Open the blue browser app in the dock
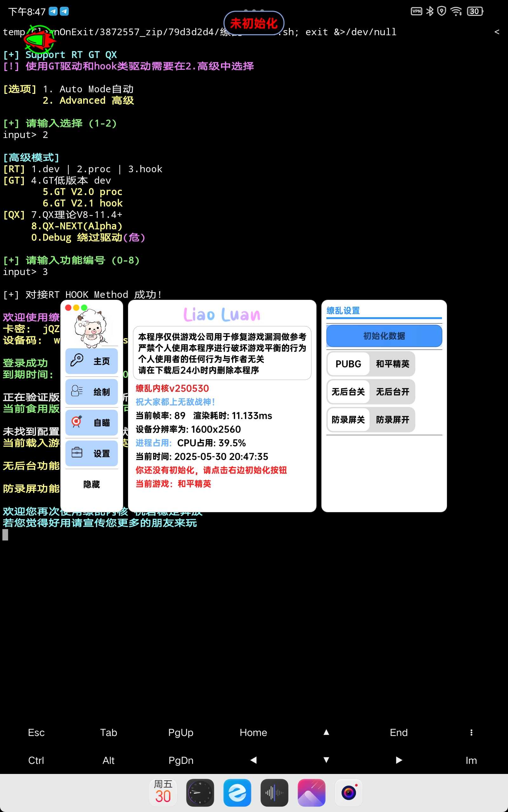The height and width of the screenshot is (812, 508). (237, 793)
